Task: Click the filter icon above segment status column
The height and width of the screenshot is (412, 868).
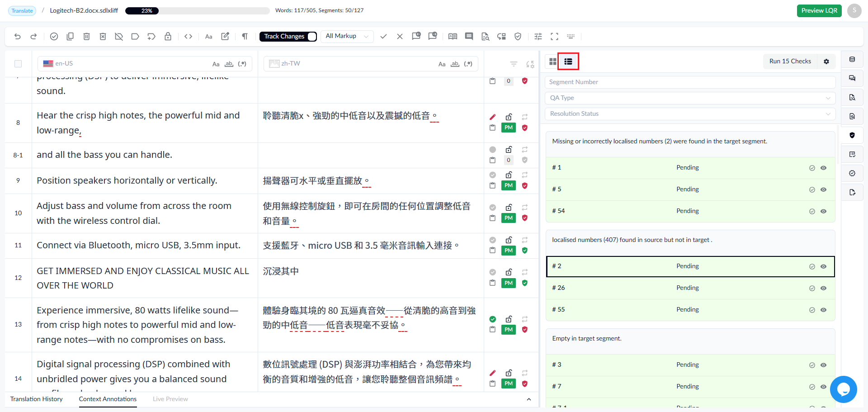Action: coord(514,64)
